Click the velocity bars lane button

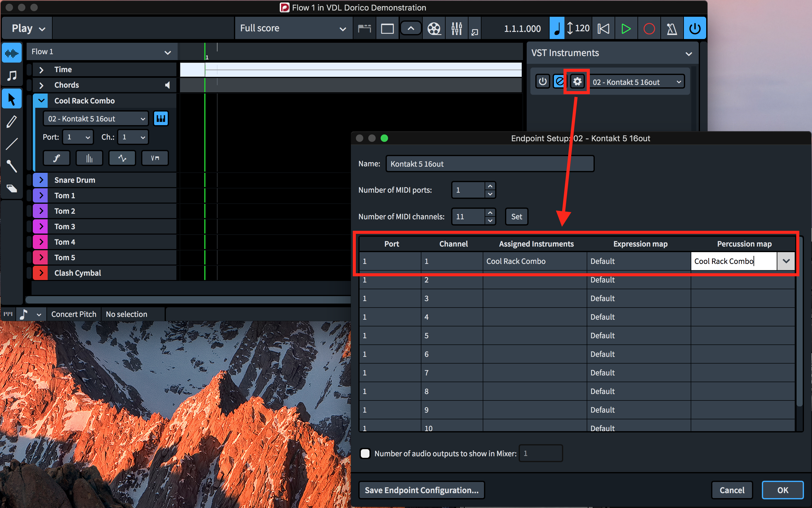[89, 158]
